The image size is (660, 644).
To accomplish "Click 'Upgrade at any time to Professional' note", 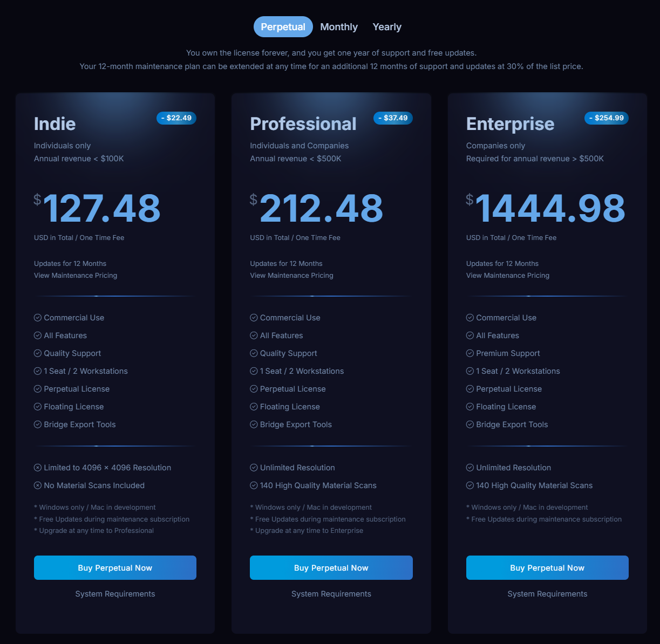I will tap(94, 531).
